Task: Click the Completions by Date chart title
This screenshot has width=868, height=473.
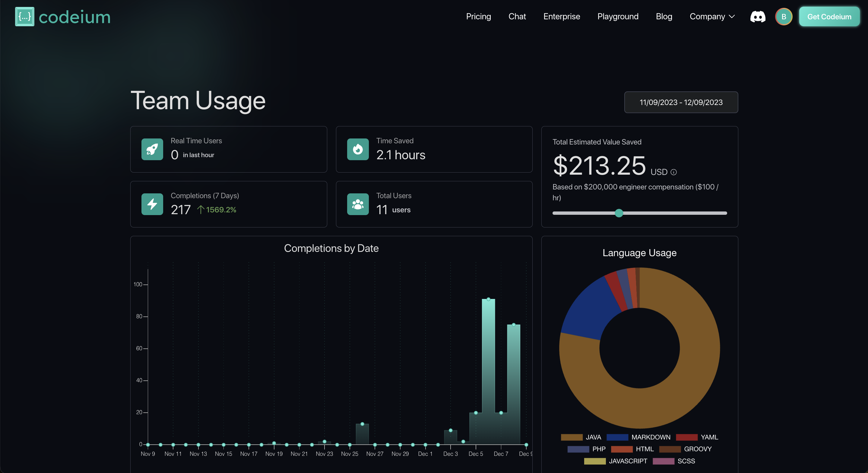Action: (x=331, y=249)
